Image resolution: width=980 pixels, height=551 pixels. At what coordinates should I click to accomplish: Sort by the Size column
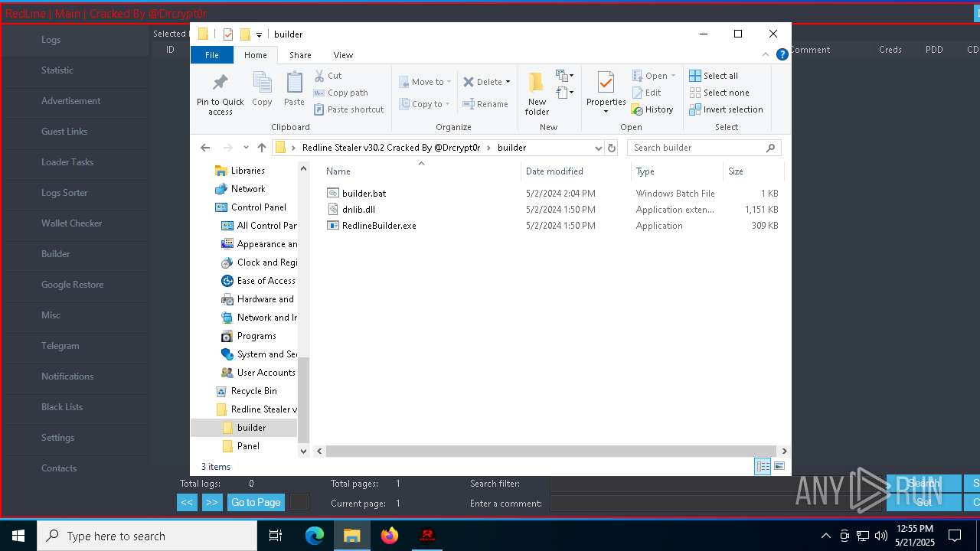point(753,171)
